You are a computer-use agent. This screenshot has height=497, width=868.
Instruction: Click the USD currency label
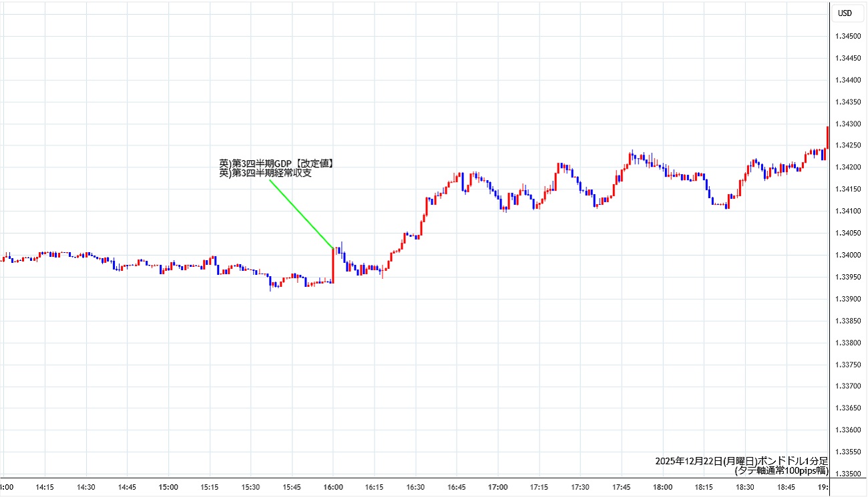[x=845, y=13]
